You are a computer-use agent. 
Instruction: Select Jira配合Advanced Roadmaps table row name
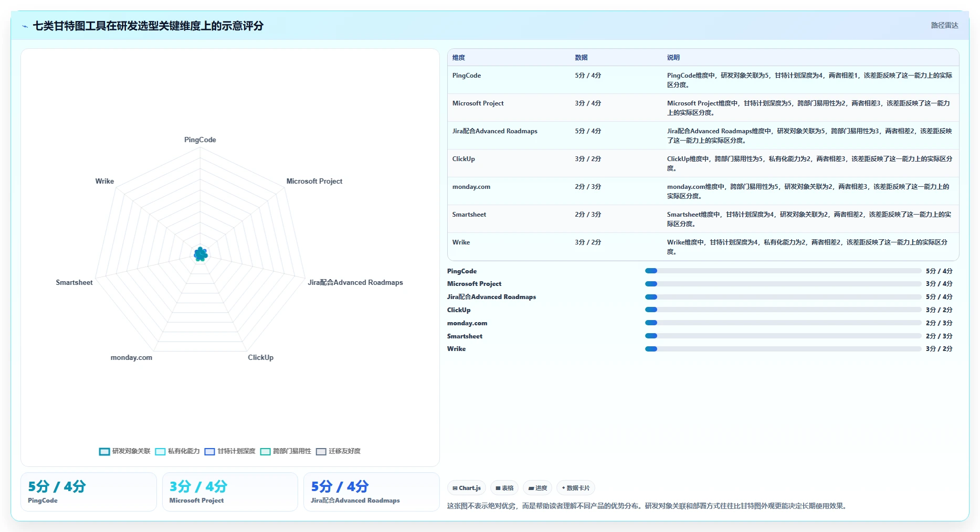point(495,131)
